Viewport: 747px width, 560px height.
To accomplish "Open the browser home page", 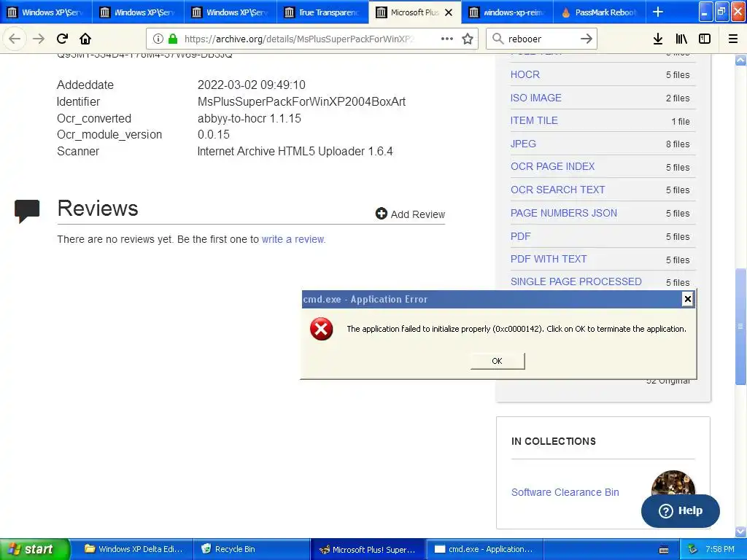I will (x=85, y=39).
